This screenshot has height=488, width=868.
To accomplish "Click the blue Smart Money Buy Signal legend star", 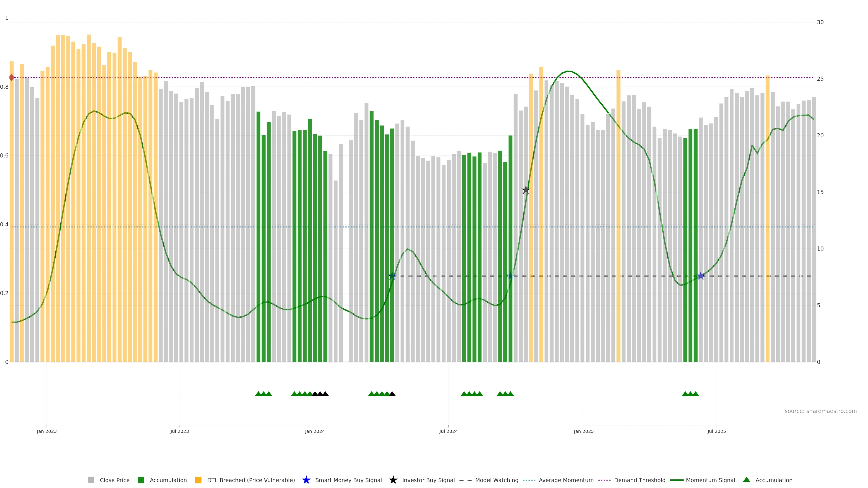I will pyautogui.click(x=306, y=480).
